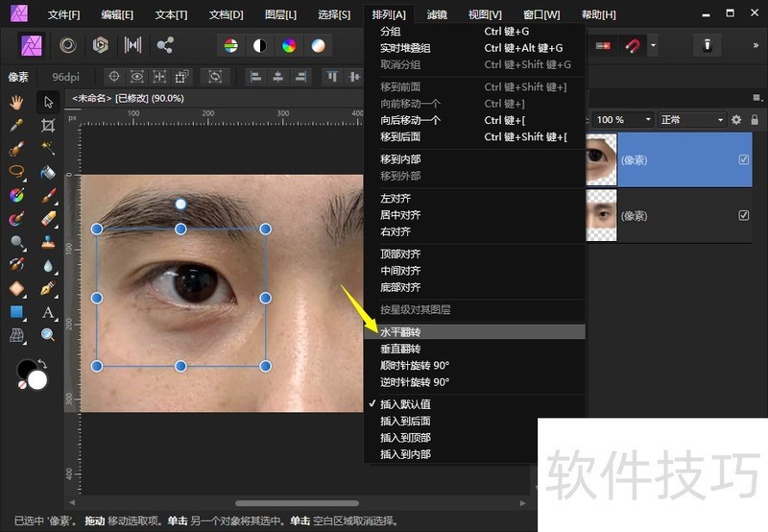Viewport: 768px width, 532px height.
Task: Select the Artistic Text A tool
Action: (48, 311)
